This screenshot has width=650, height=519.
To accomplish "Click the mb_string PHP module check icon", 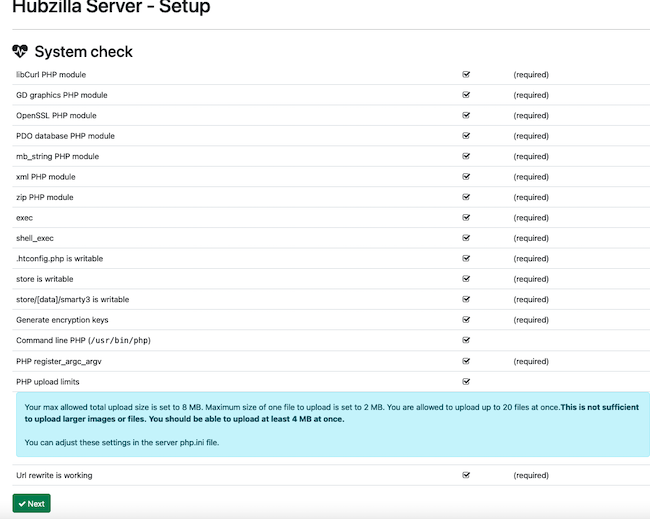I will (466, 156).
